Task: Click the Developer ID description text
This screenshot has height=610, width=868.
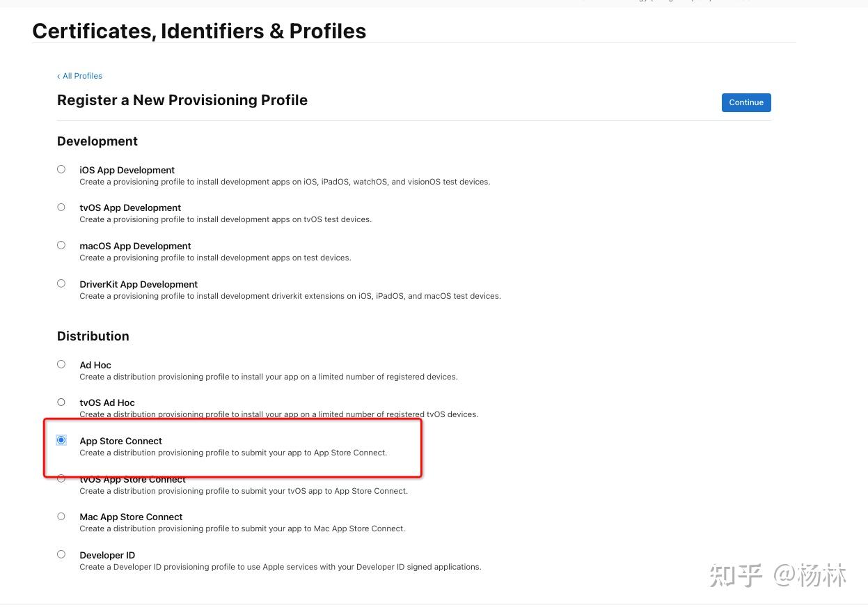Action: pyautogui.click(x=280, y=567)
